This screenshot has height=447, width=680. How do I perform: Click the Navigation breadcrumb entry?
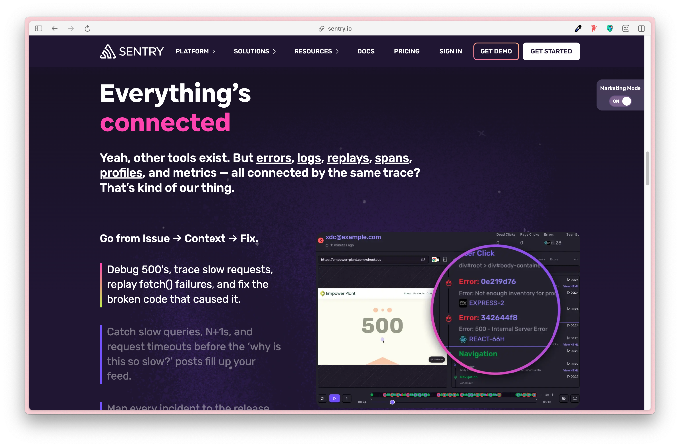click(478, 354)
